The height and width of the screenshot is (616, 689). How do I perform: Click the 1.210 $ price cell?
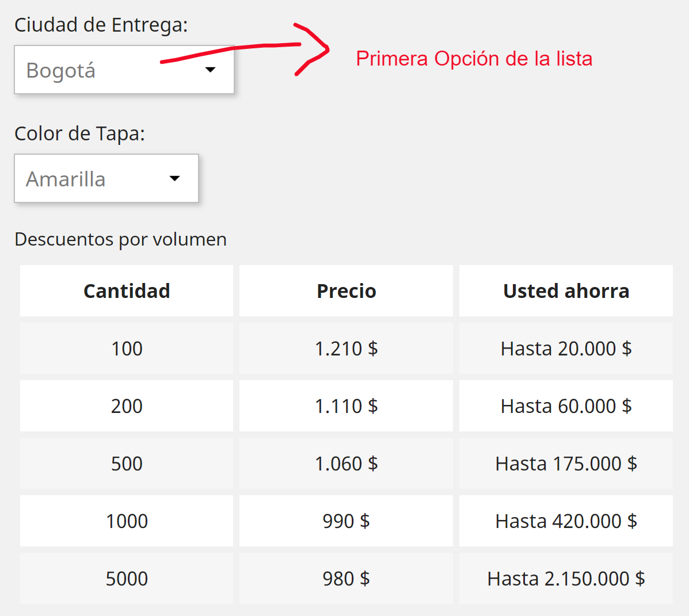point(347,348)
